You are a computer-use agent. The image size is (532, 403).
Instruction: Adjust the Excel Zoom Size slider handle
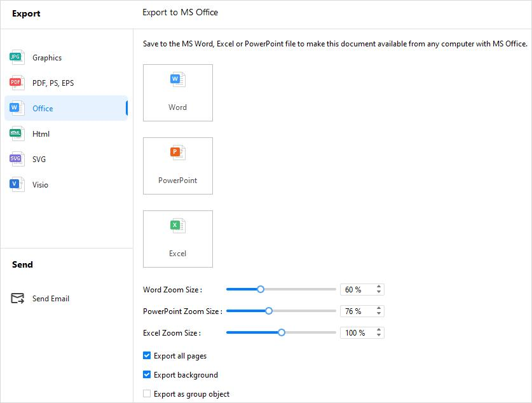pyautogui.click(x=282, y=332)
